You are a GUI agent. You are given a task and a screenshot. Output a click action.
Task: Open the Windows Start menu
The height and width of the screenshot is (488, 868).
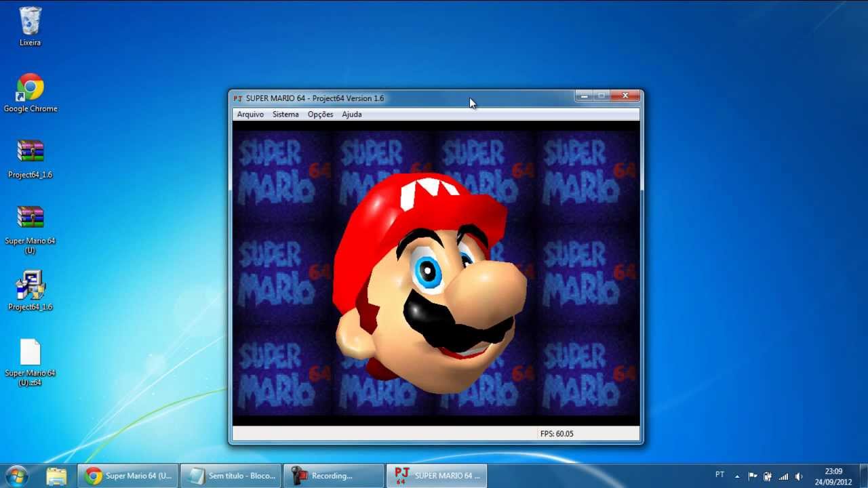click(16, 476)
